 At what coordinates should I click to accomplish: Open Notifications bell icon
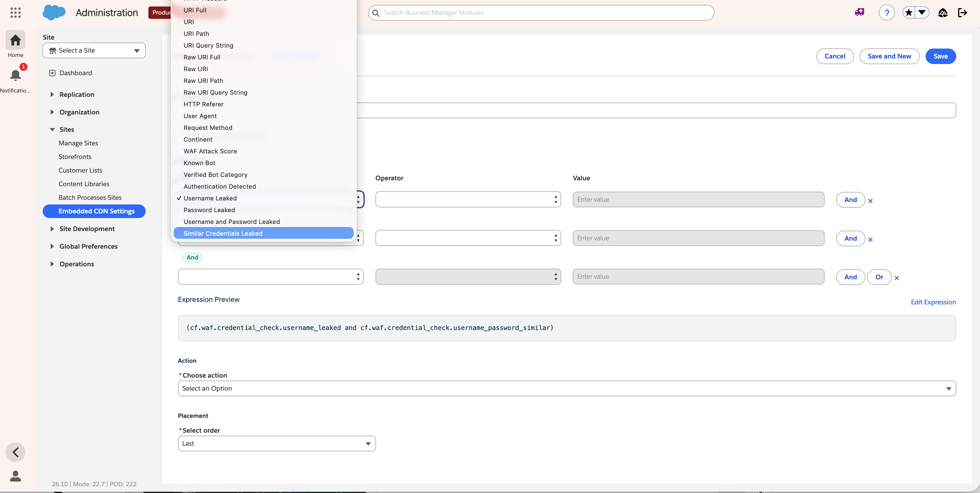(x=15, y=75)
